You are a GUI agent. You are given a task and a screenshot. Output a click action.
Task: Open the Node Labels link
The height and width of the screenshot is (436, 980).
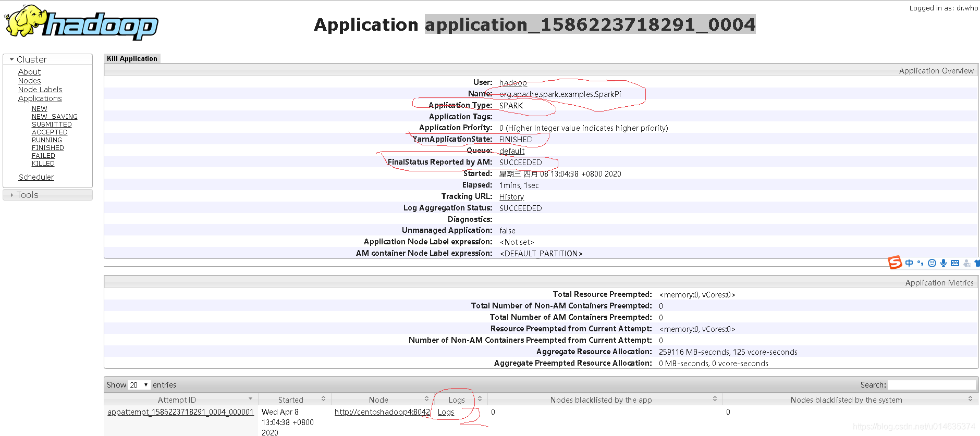(40, 90)
